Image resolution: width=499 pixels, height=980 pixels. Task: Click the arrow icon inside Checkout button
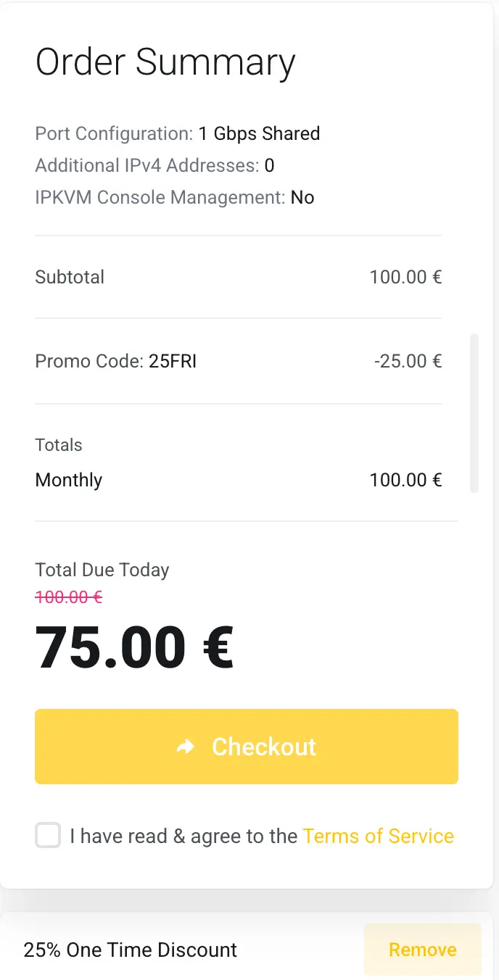(186, 747)
